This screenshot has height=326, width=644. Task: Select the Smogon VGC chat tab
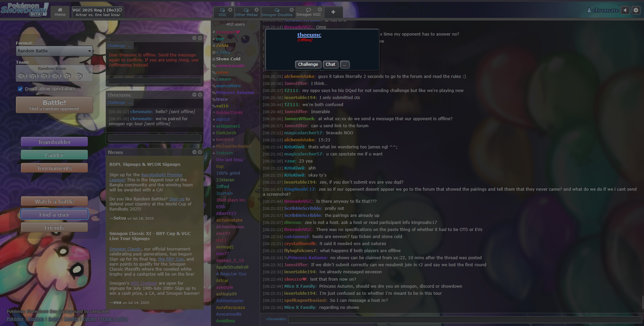pyautogui.click(x=308, y=12)
